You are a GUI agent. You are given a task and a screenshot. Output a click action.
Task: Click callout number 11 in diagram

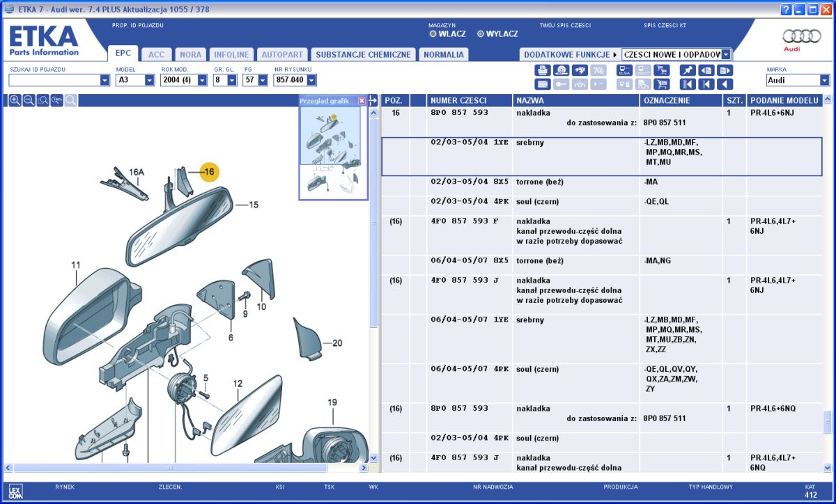(75, 265)
